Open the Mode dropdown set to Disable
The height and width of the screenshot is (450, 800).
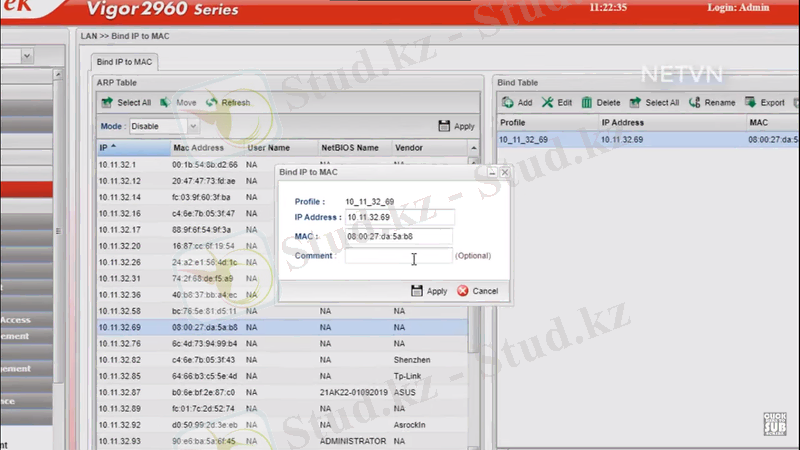click(x=193, y=126)
